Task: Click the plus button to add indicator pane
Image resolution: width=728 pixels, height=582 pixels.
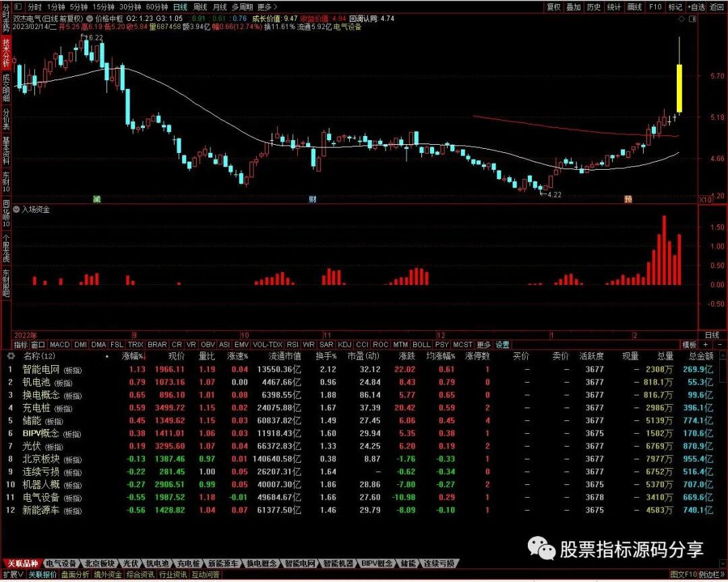Action: pyautogui.click(x=706, y=345)
